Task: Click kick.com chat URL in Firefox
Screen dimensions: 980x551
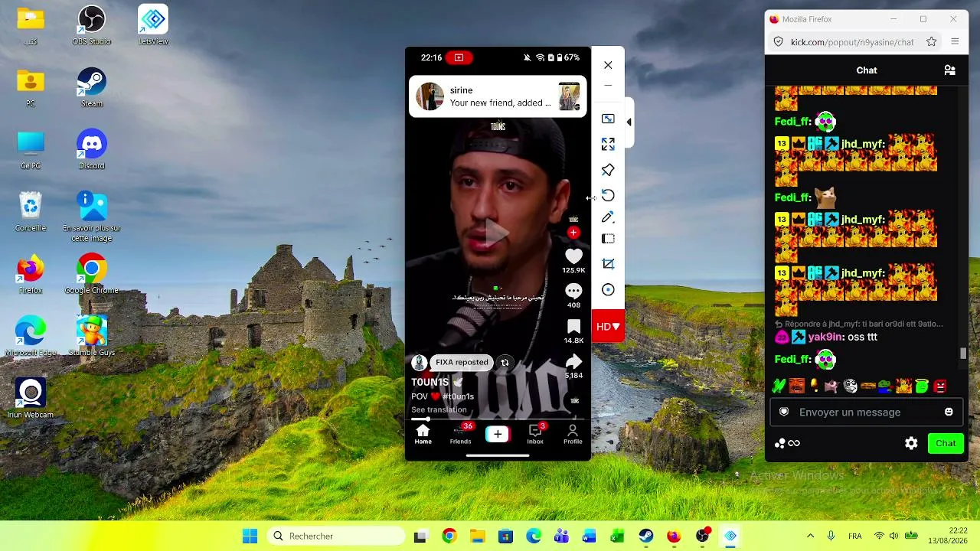Action: click(x=852, y=42)
